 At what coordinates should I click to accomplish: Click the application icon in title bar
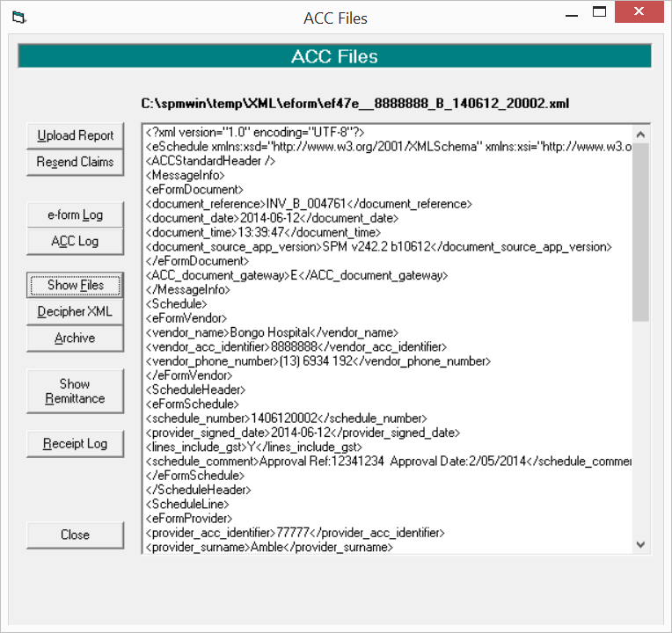coord(18,18)
